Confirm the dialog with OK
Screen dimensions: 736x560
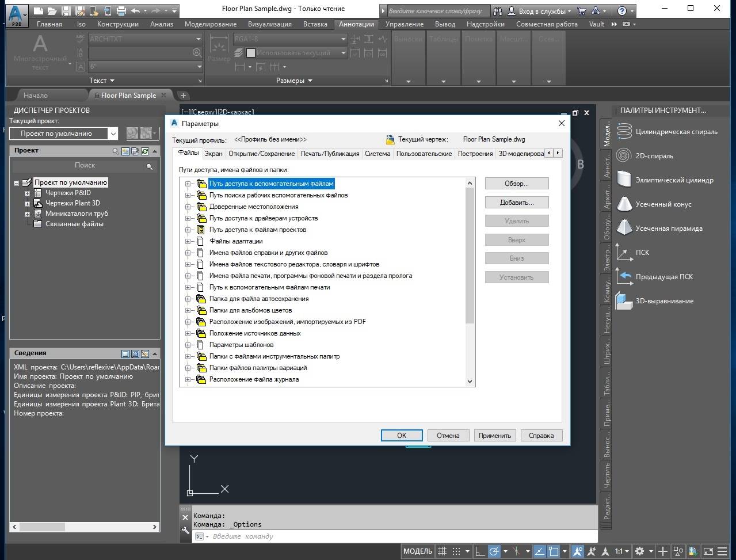point(402,436)
